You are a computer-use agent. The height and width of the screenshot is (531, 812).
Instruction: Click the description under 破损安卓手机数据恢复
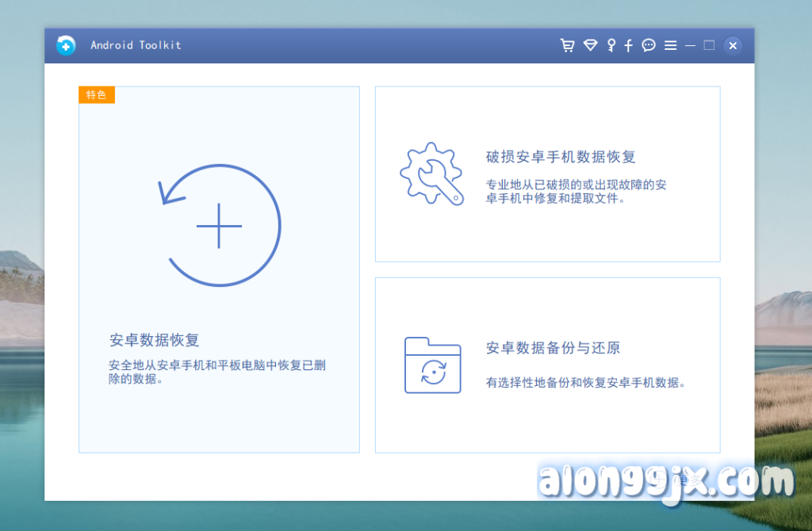pyautogui.click(x=576, y=192)
